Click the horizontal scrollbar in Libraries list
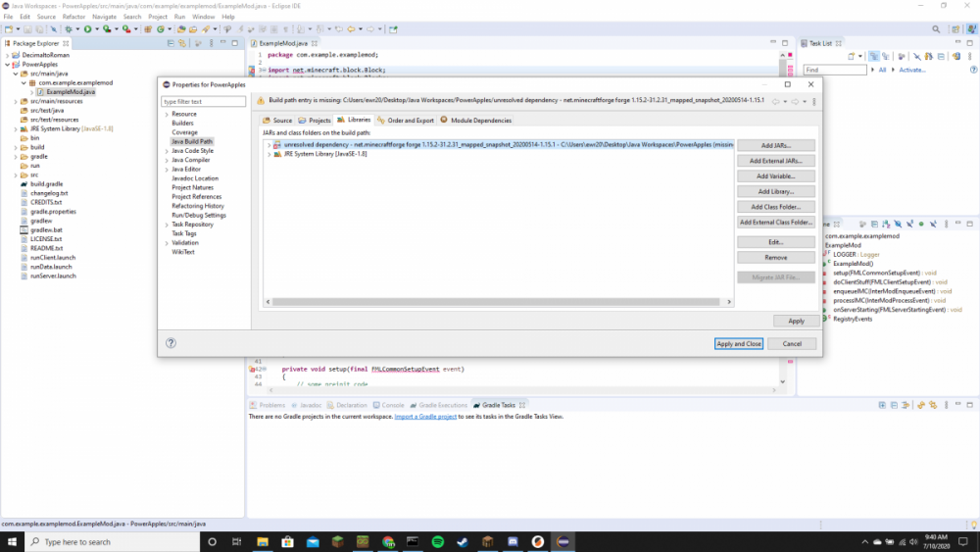This screenshot has width=980, height=552. tap(496, 302)
